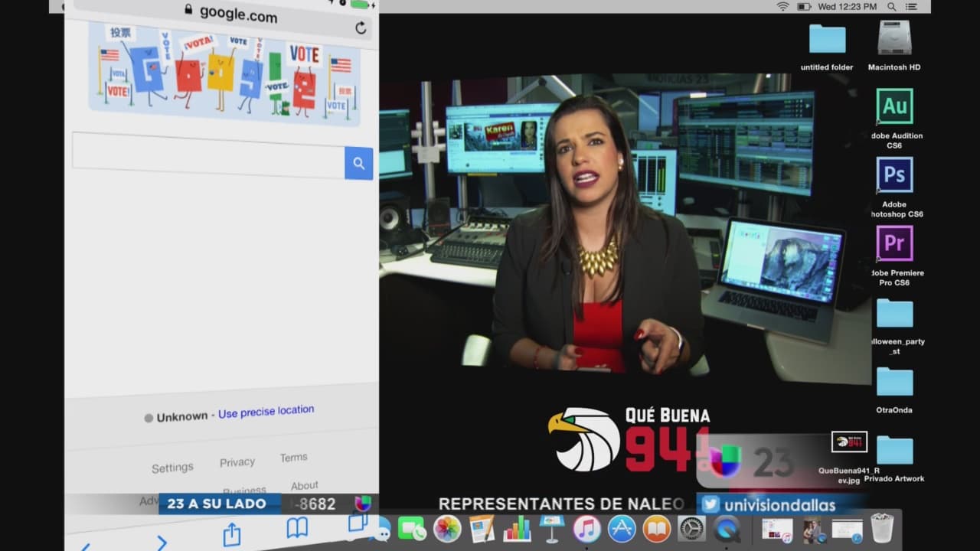
Task: Open Safari bookmarks book icon
Action: click(297, 527)
